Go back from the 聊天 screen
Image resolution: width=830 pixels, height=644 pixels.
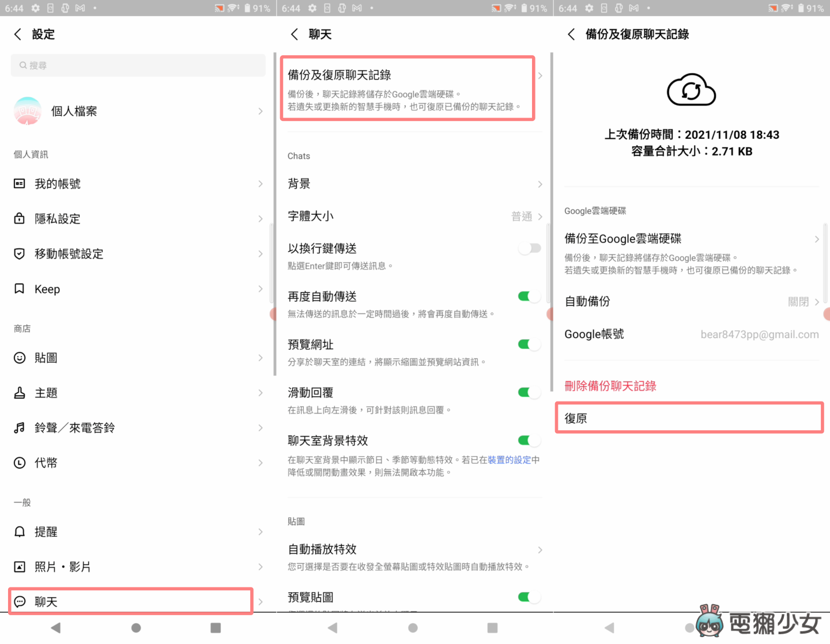295,34
